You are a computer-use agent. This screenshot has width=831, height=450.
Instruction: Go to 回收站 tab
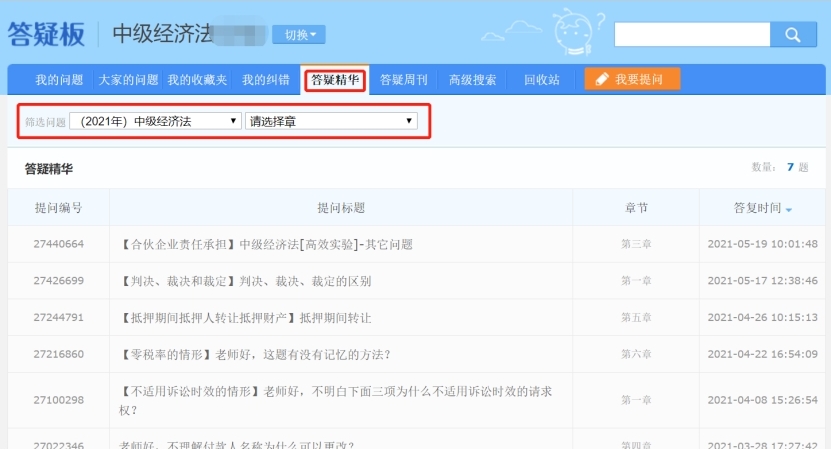(541, 80)
